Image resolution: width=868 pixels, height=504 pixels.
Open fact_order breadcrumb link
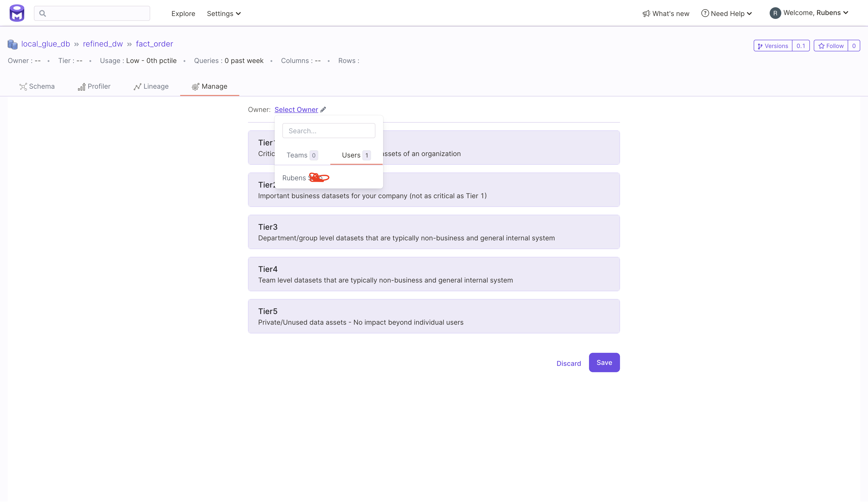pos(154,44)
